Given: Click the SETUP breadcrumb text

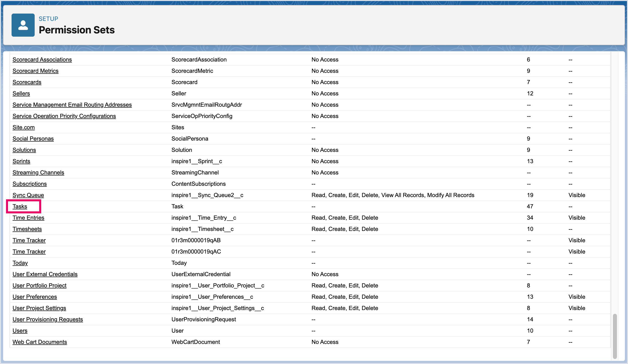Looking at the screenshot, I should [48, 19].
